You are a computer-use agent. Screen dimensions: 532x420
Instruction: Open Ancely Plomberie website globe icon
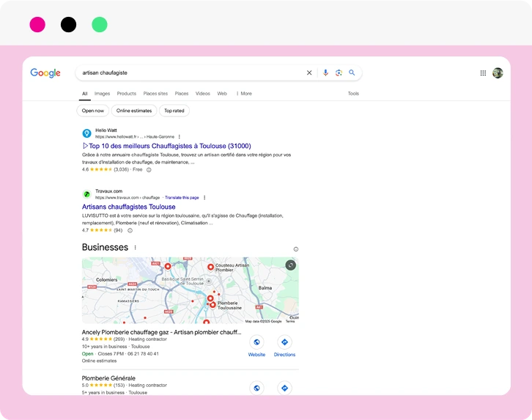point(256,342)
